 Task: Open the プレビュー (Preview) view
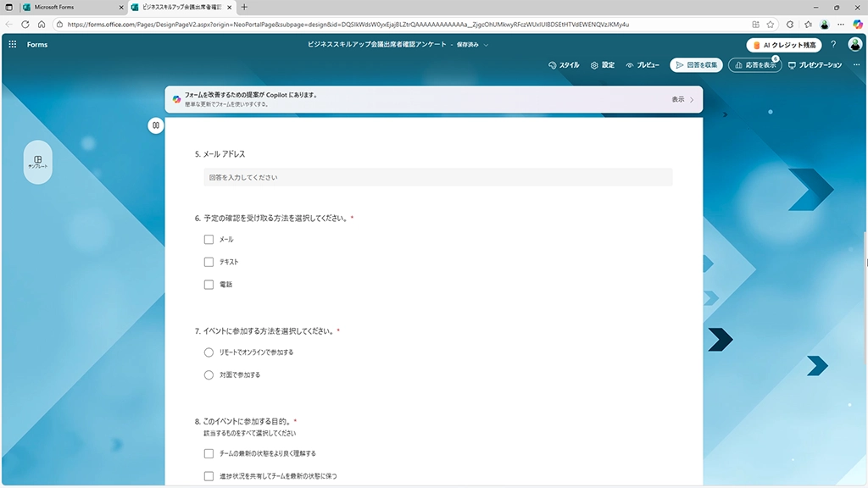coord(643,65)
